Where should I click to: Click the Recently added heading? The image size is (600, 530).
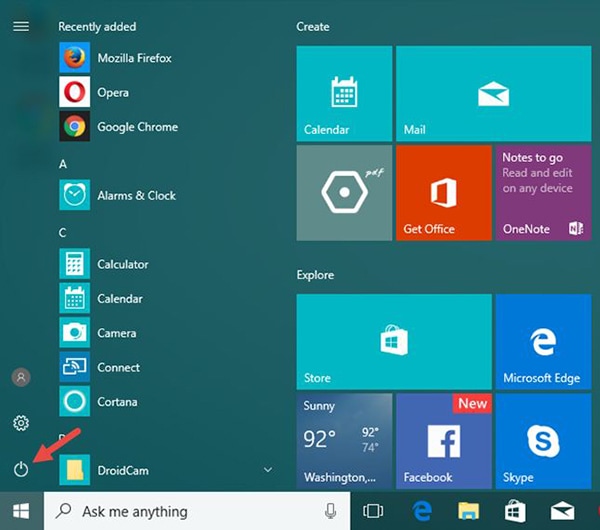[x=97, y=26]
